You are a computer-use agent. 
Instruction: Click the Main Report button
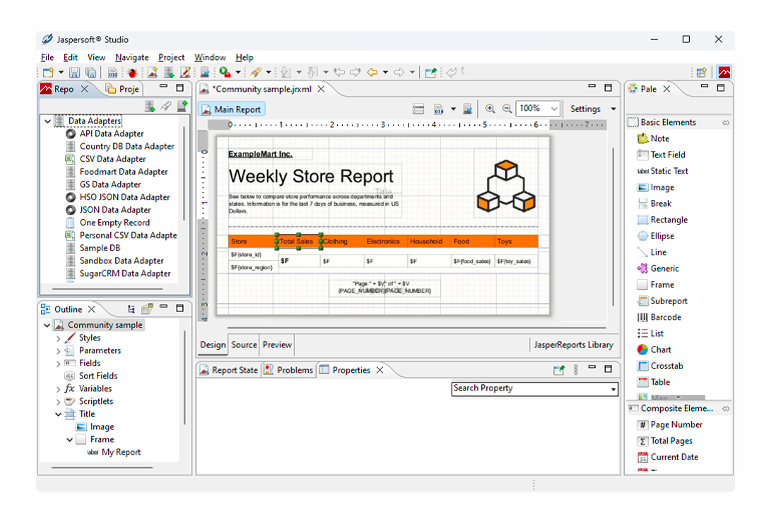231,109
